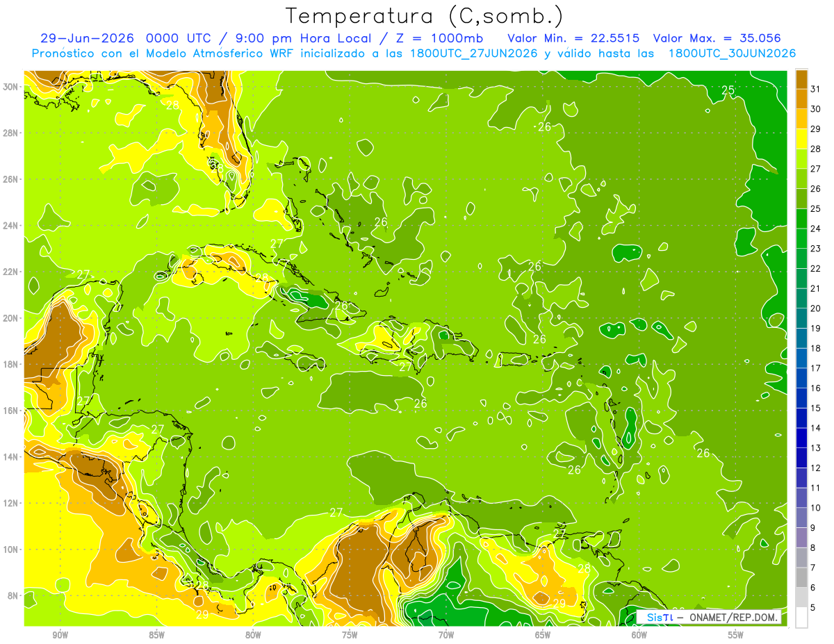Click the dark orange legend swatch above 31
834x644 pixels.
point(801,79)
